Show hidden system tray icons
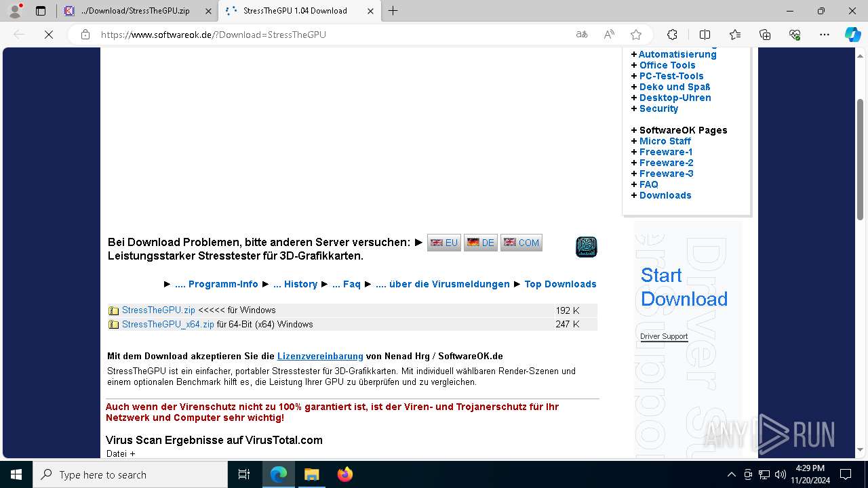Image resolution: width=868 pixels, height=488 pixels. click(x=731, y=474)
